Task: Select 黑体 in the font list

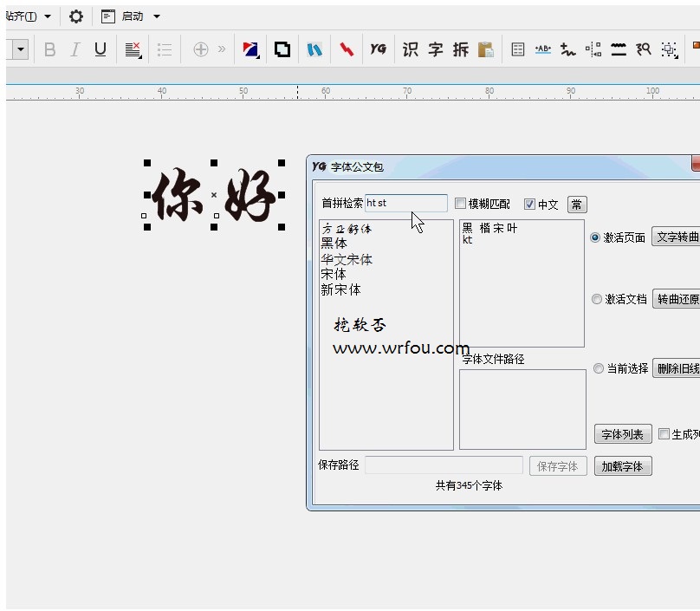Action: pos(334,244)
